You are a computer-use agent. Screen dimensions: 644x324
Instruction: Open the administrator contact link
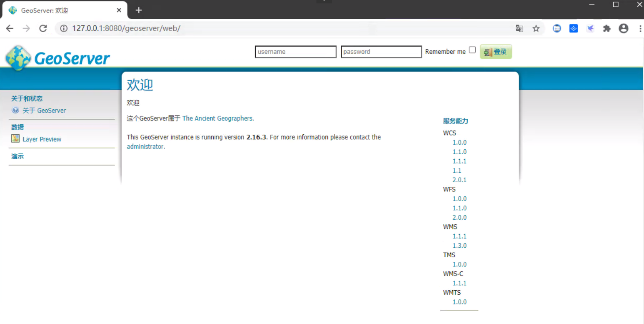145,146
